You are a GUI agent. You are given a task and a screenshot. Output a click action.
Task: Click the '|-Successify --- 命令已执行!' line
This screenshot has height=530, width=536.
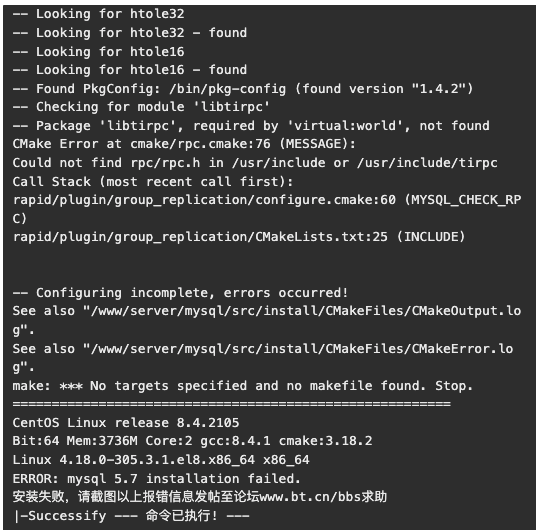coord(131,516)
